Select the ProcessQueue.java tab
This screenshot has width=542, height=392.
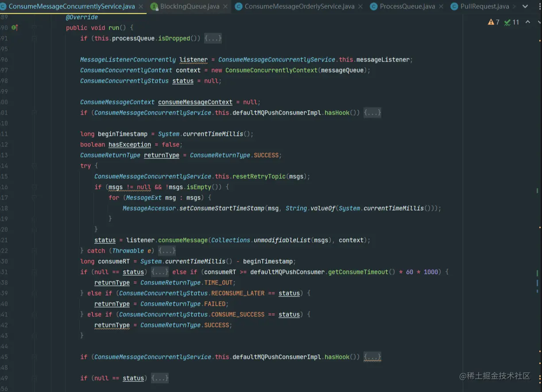pos(407,6)
